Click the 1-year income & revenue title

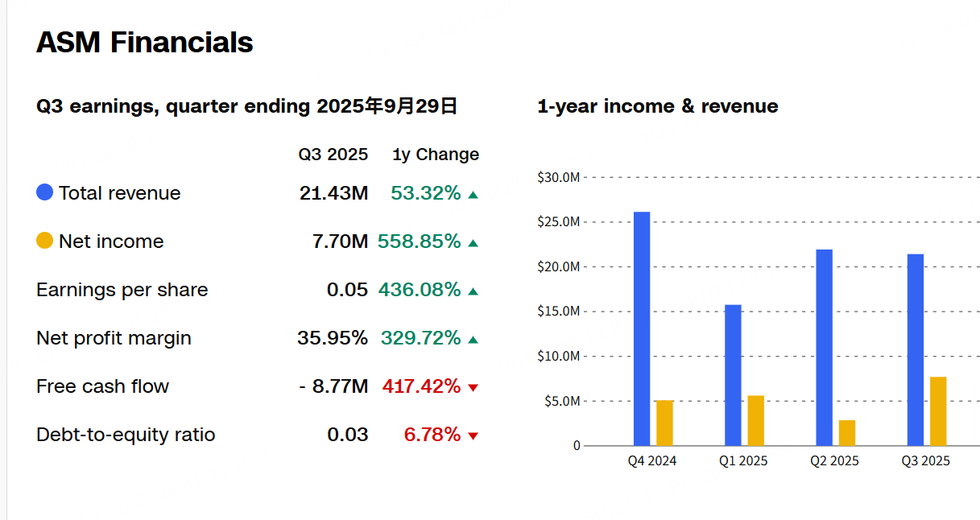658,106
